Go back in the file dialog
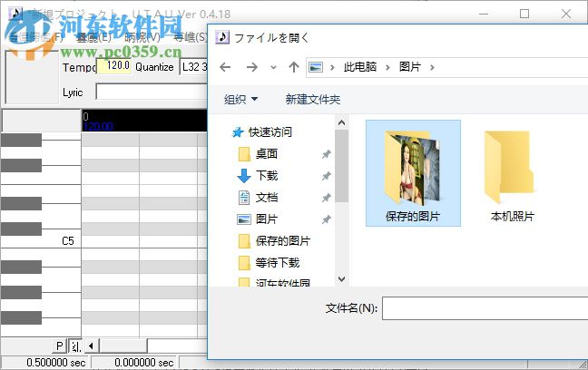Screen dimensions: 588x370 (225, 67)
